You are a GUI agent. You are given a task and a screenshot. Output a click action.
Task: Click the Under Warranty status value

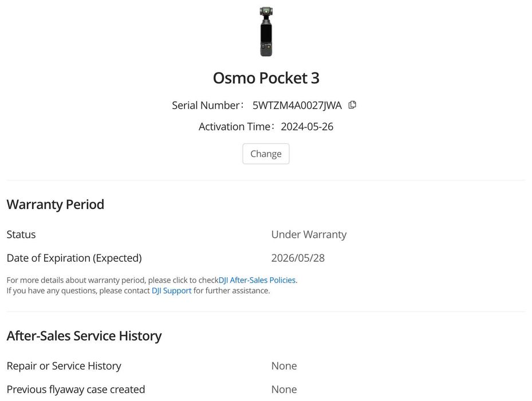point(309,234)
